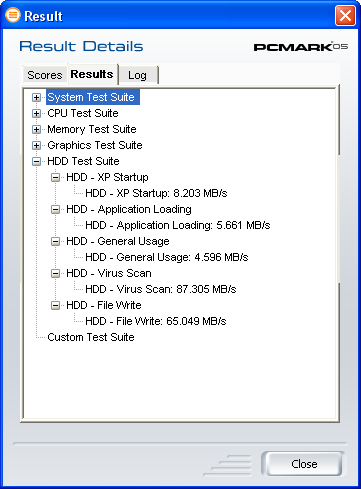Screen dimensions: 361x489
Task: Expand the CPU Test Suite node
Action: click(36, 113)
